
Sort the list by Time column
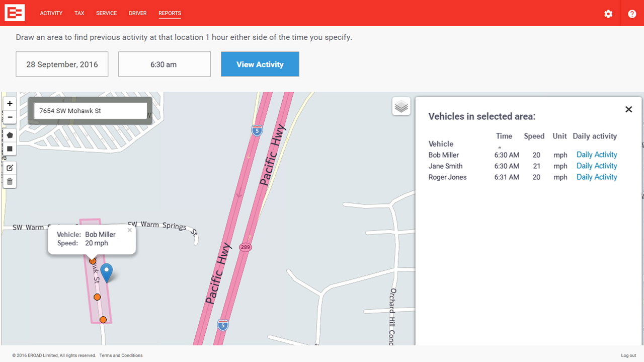(504, 136)
